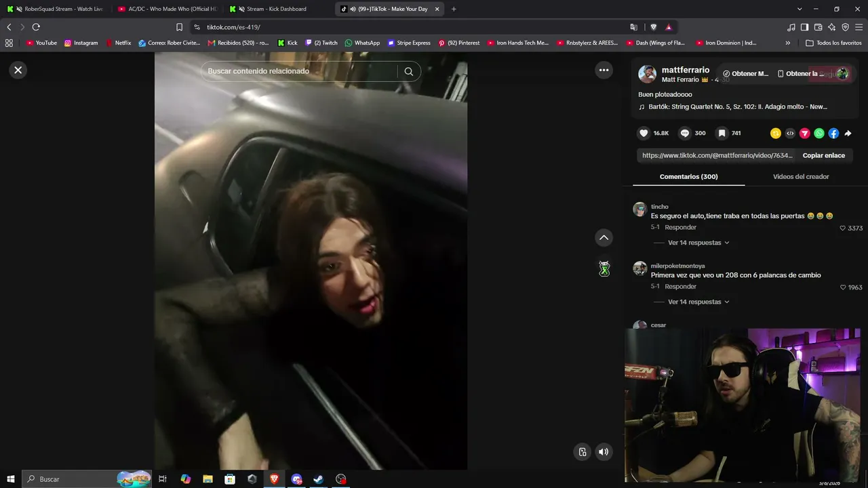Switch to the AC/DC Who Made Who tab
Viewport: 868px width, 488px height.
click(168, 9)
